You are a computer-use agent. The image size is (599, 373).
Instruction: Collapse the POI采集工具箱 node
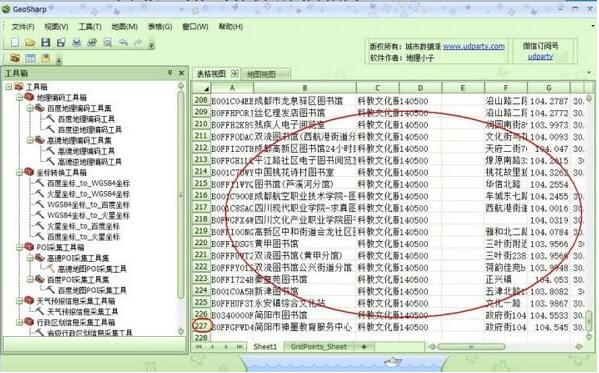point(19,247)
